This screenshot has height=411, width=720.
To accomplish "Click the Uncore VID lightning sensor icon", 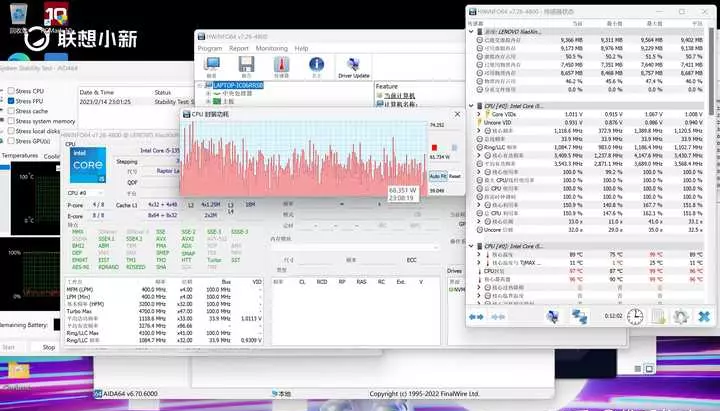I will (x=480, y=122).
